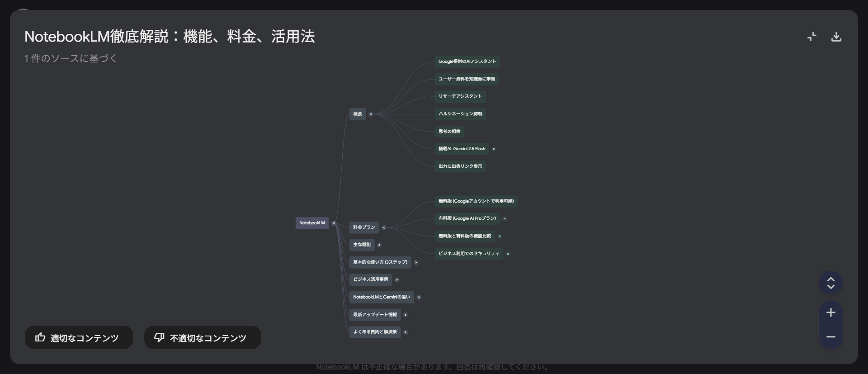Expand 有料版 (Google AI Proプラン) arrow
The height and width of the screenshot is (374, 868).
[505, 218]
